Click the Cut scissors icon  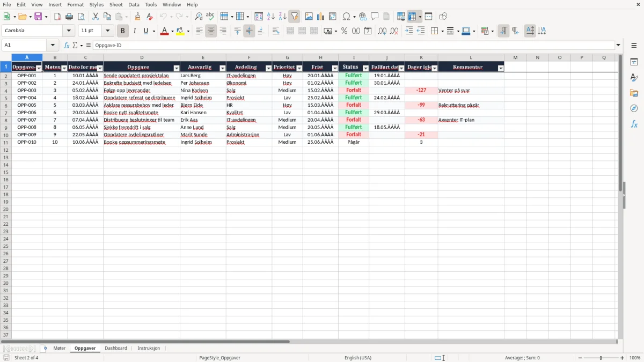click(96, 17)
